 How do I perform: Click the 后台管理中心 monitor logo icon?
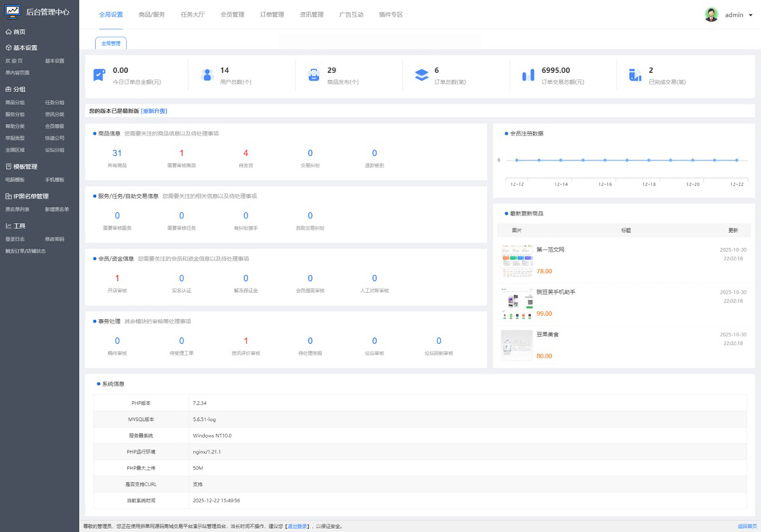(13, 12)
